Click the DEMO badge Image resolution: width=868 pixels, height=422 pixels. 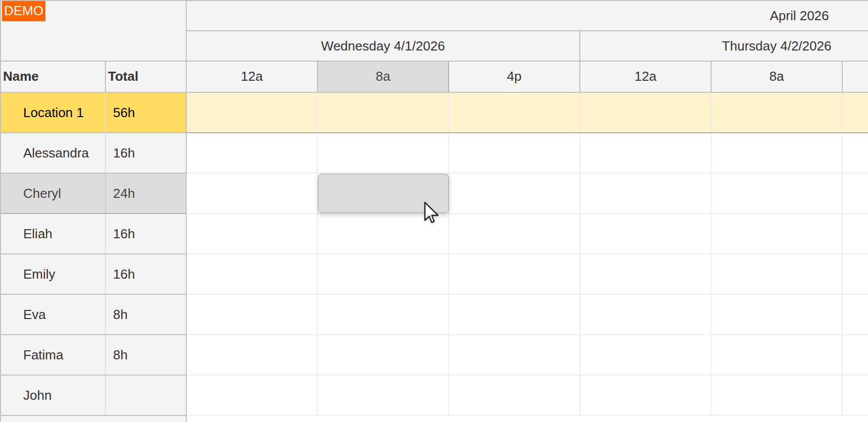coord(23,11)
